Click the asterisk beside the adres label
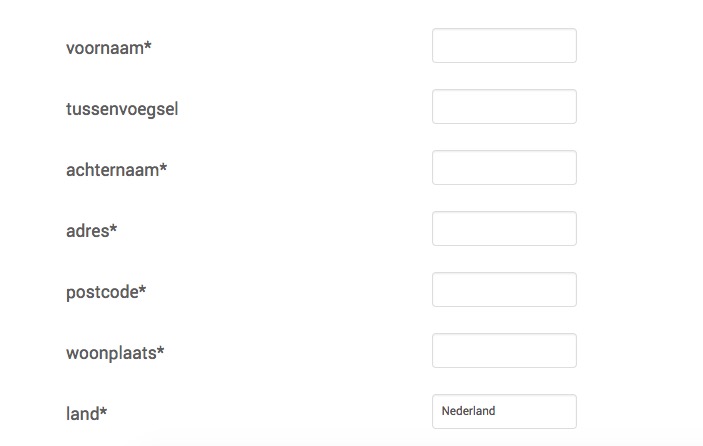The width and height of the screenshot is (703, 446). pos(114,229)
